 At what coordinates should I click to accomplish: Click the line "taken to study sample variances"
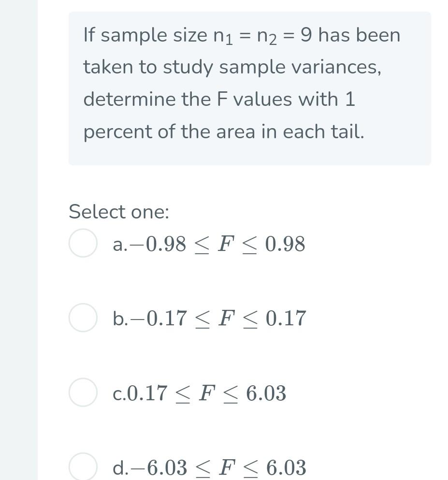coord(232,67)
